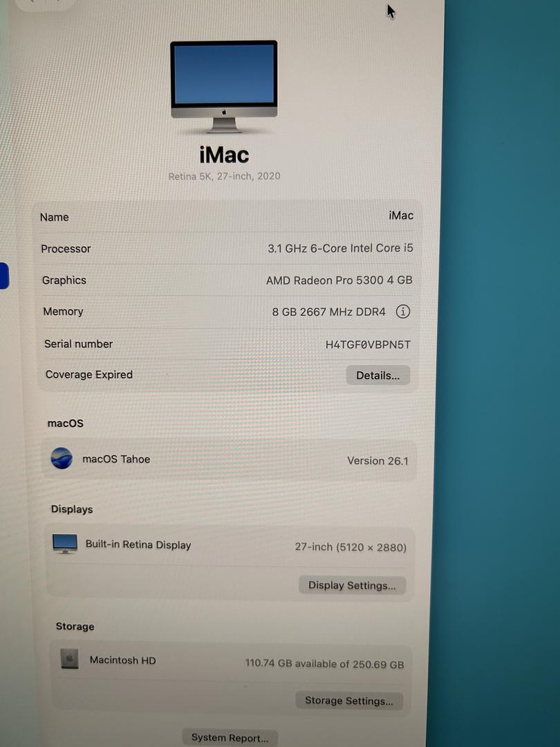
Task: Click the Version 26.1 text
Action: pos(377,461)
